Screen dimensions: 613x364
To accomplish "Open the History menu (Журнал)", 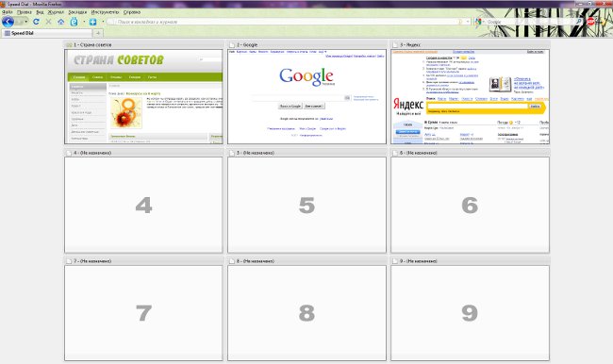I will tap(56, 12).
